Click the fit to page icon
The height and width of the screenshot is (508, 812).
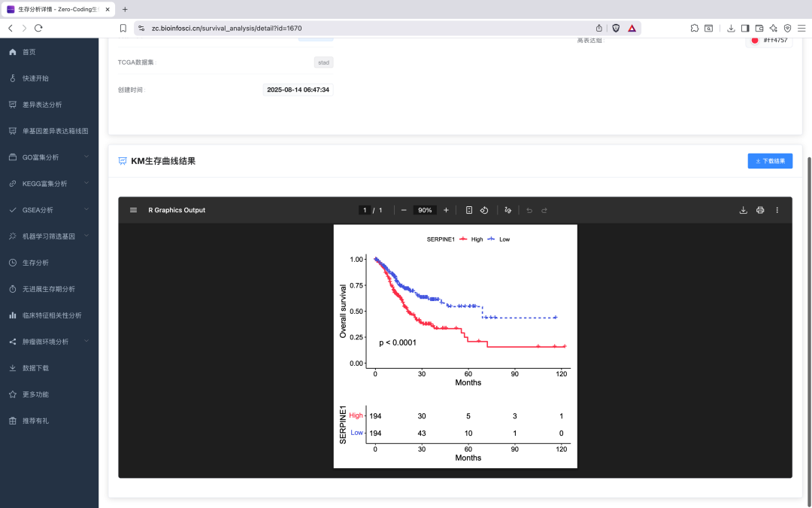469,210
